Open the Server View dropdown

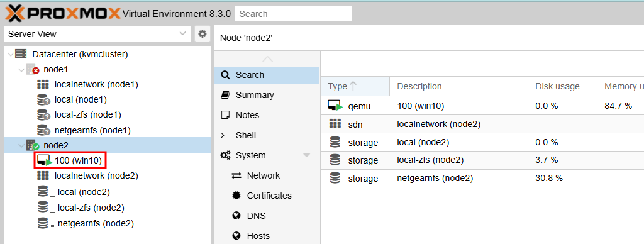coord(97,34)
